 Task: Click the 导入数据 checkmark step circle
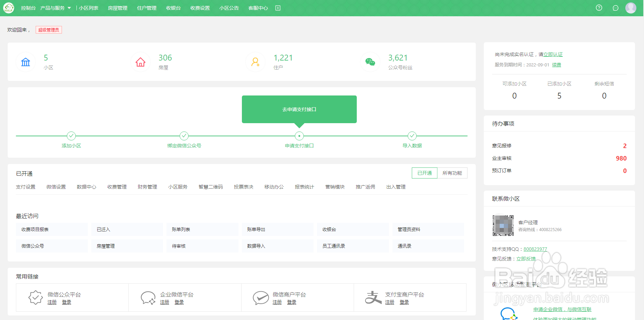click(412, 136)
